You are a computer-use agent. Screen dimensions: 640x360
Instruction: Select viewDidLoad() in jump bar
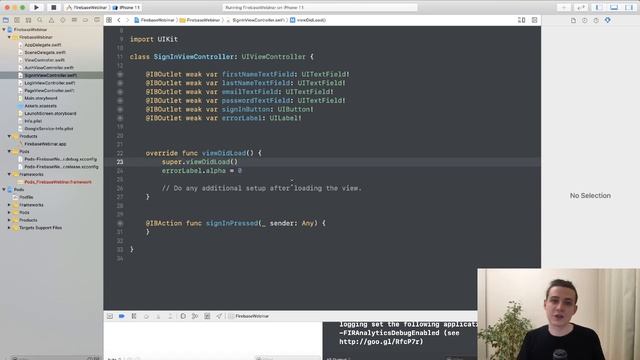point(308,20)
